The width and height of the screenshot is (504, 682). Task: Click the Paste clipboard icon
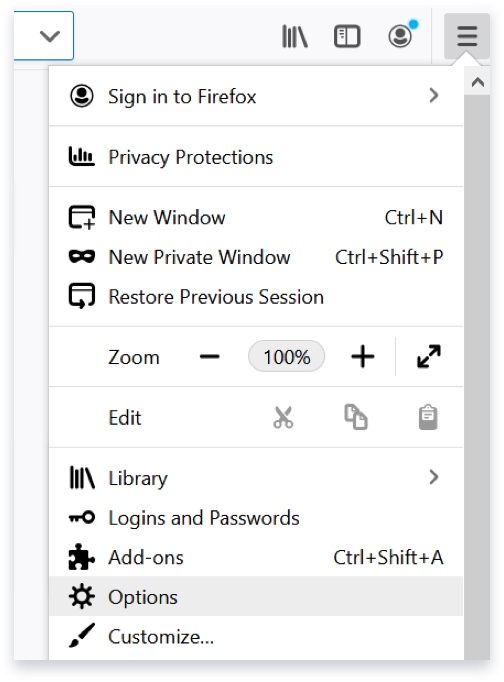[x=428, y=417]
